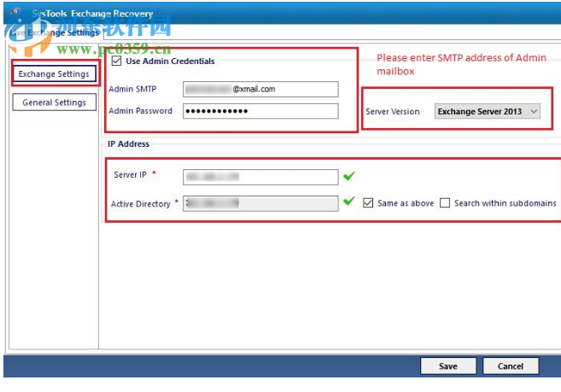
Task: Click the SysTools Exchange Recovery title text
Action: pos(92,14)
